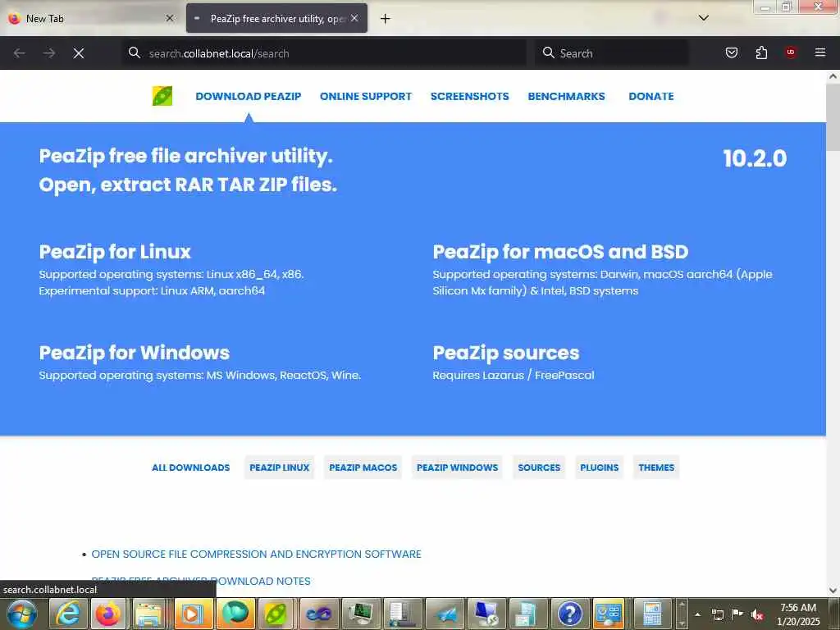Open the PeaZip for Windows heading link

coord(135,353)
